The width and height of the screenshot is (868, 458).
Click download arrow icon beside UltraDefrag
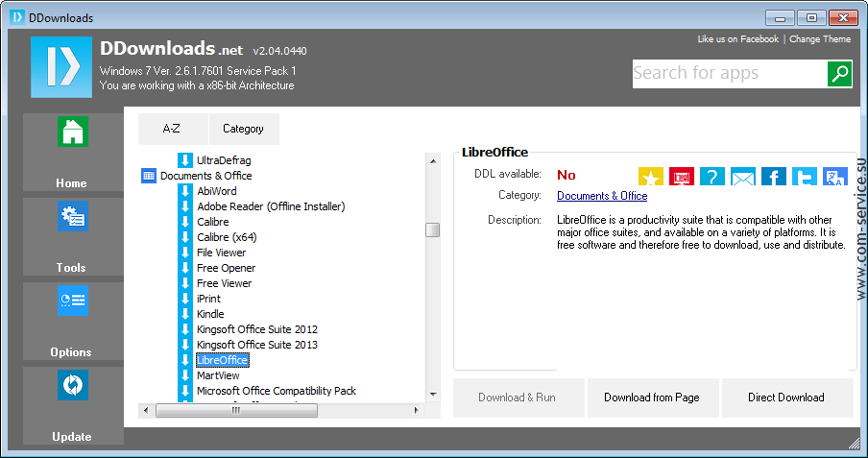click(185, 160)
